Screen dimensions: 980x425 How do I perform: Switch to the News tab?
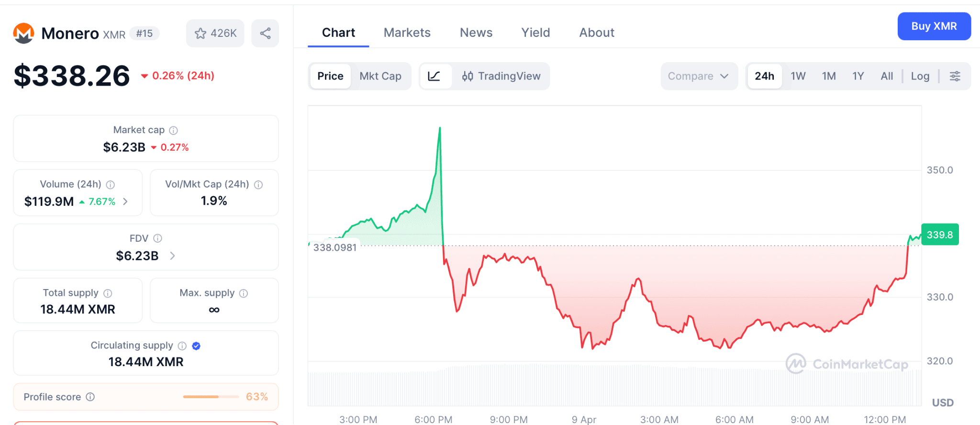(476, 33)
